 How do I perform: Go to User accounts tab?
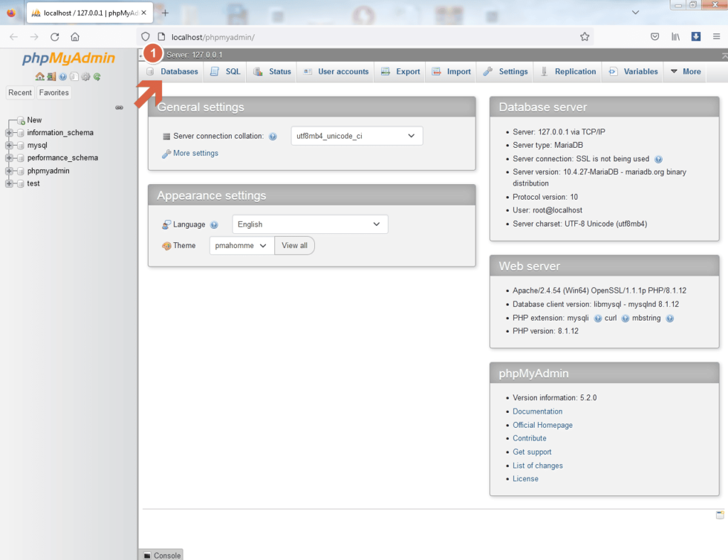336,72
